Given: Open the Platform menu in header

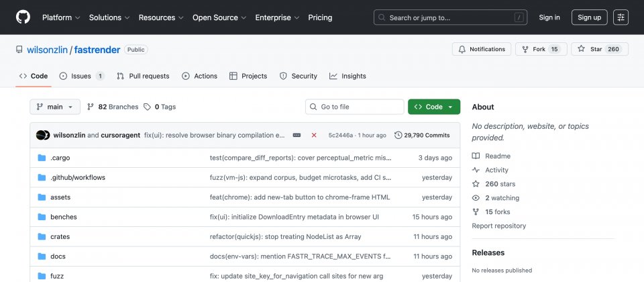Looking at the screenshot, I should 61,17.
